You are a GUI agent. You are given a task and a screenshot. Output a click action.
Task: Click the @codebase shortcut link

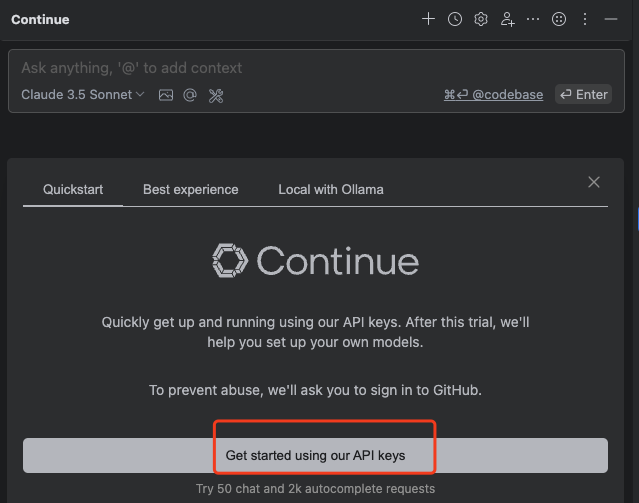tap(494, 95)
